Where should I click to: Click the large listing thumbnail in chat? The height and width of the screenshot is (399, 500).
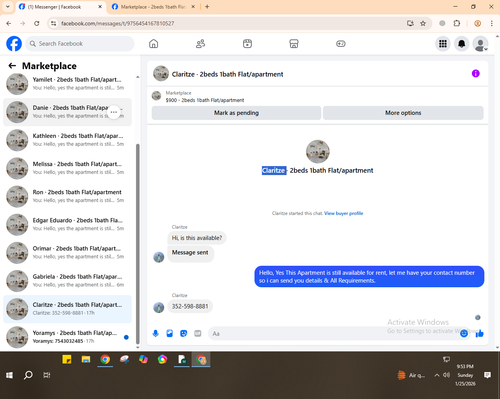[318, 152]
